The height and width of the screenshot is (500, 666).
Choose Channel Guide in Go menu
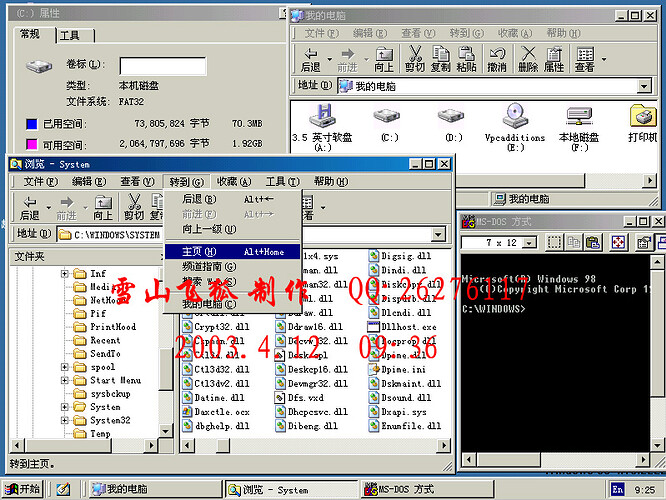tap(232, 266)
